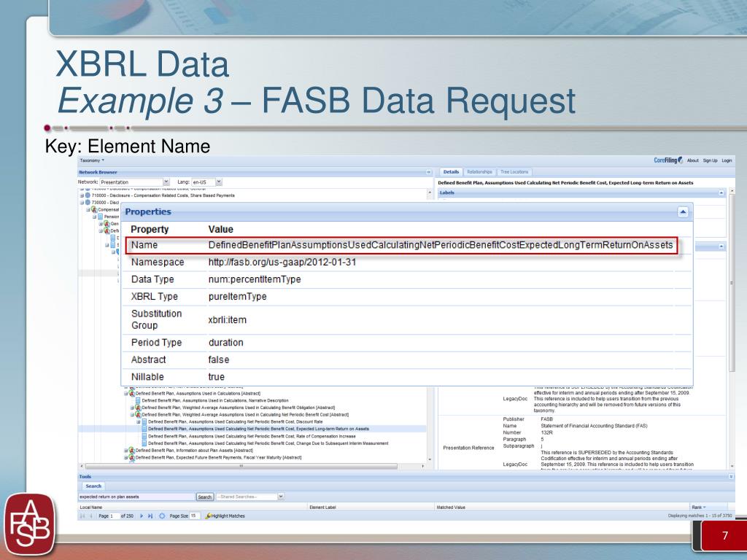Open the Lang dropdown showing en-US

[206, 182]
